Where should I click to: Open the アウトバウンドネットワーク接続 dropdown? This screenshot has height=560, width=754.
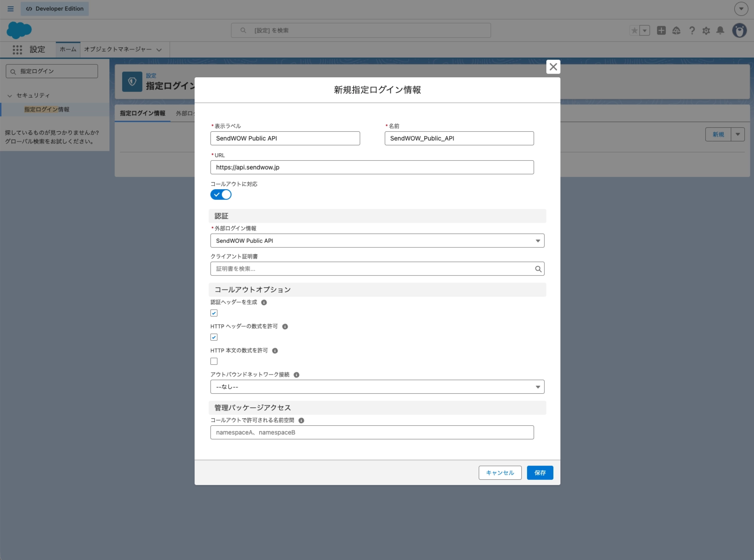[377, 387]
